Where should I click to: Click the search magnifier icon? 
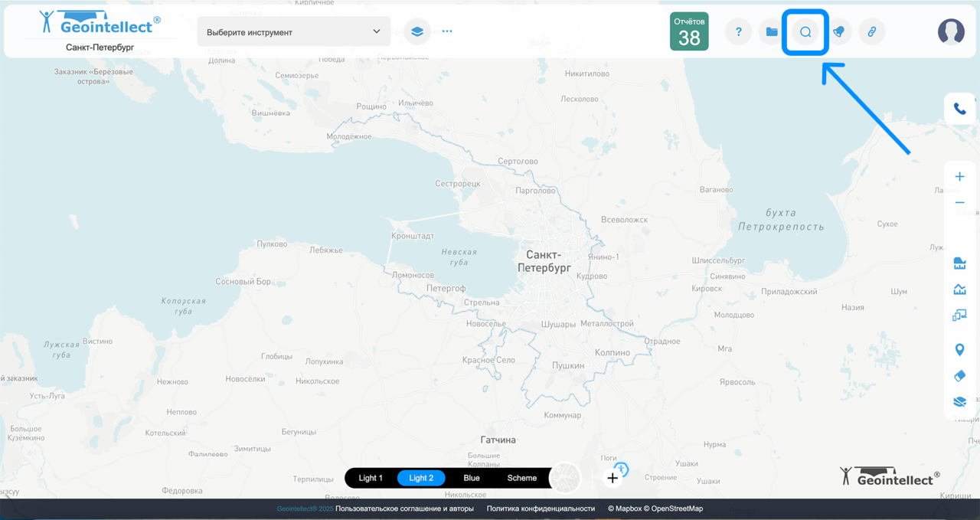(x=805, y=32)
